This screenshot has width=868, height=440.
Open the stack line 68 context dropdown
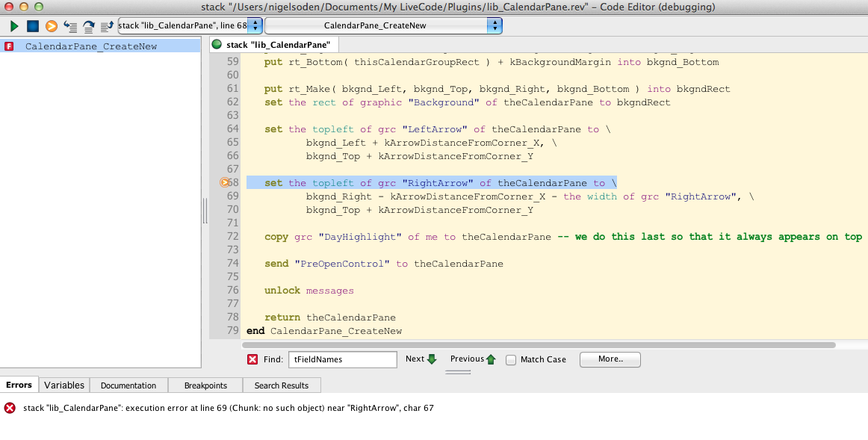[x=190, y=26]
